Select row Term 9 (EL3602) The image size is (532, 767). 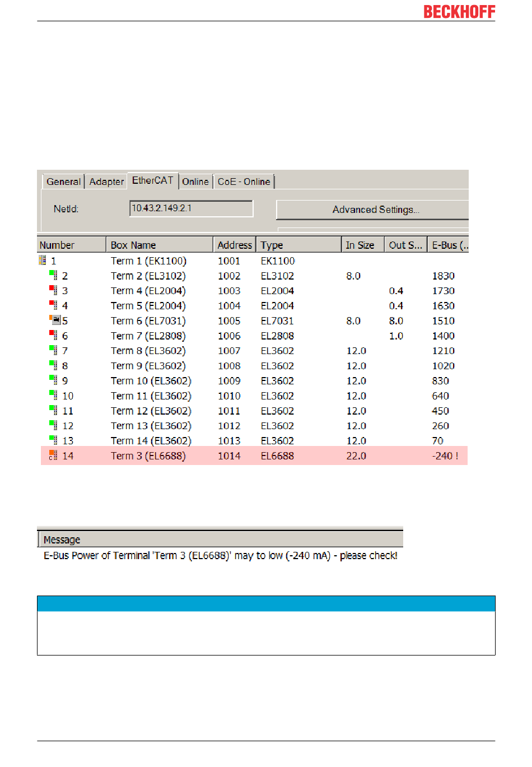(x=253, y=366)
